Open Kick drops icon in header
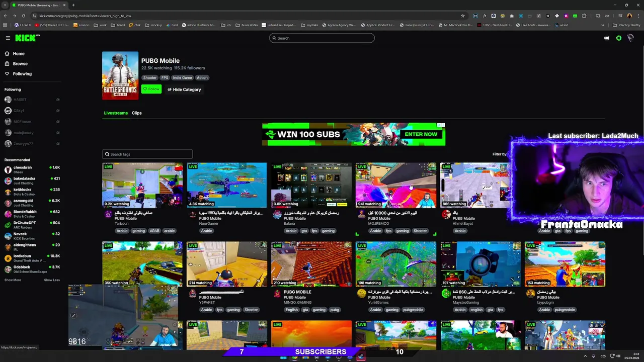The height and width of the screenshot is (362, 644). (607, 38)
